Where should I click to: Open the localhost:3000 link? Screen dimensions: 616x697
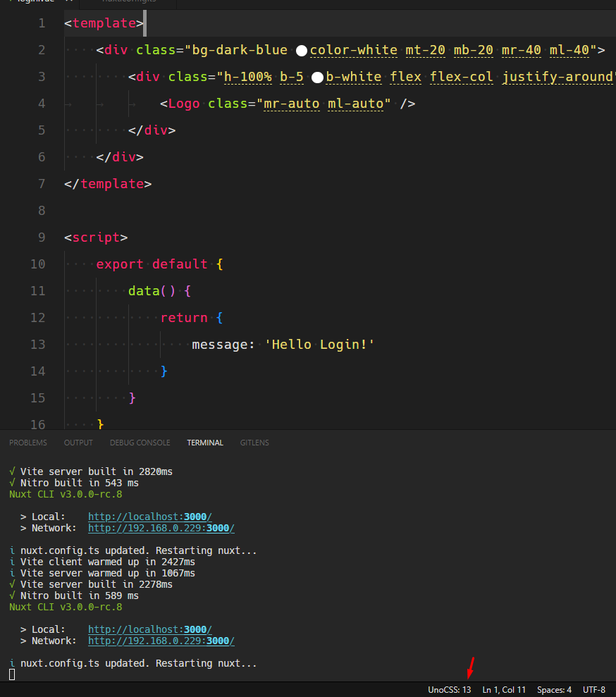coord(149,517)
